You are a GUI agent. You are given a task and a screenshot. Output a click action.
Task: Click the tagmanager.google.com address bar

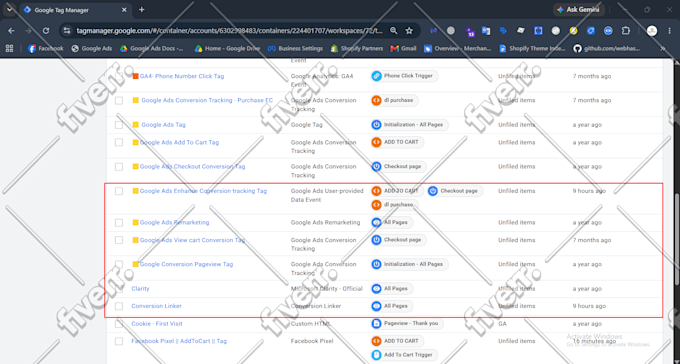tap(229, 31)
